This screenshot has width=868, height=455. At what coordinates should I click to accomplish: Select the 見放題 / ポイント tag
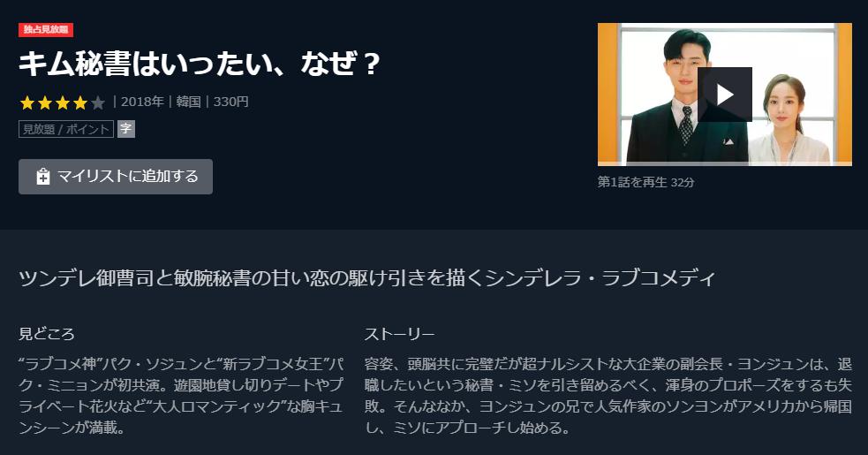point(66,129)
